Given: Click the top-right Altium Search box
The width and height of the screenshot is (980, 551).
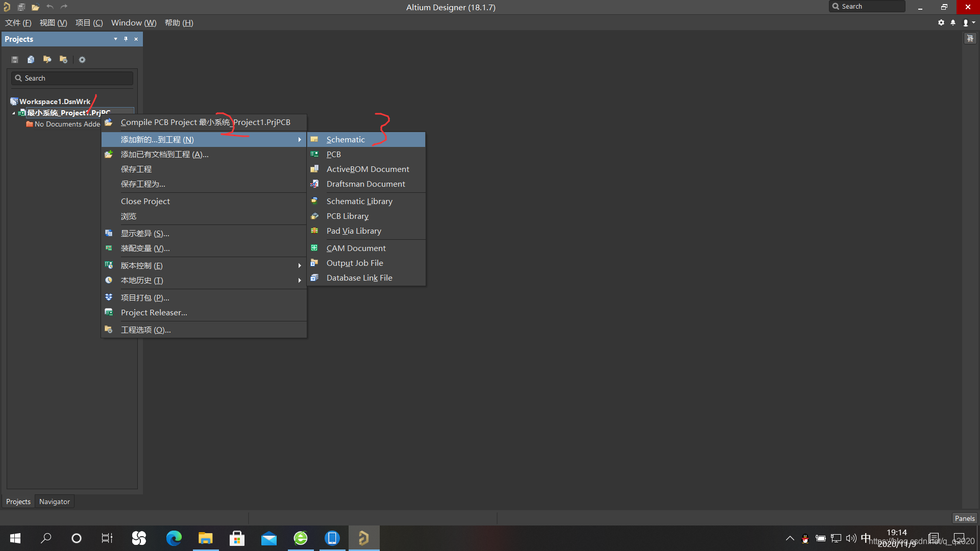Looking at the screenshot, I should 867,7.
